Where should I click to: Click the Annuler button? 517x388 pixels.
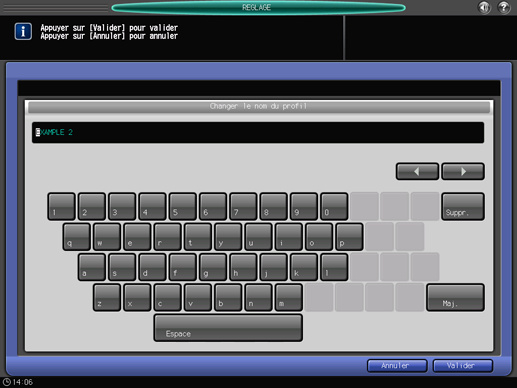click(x=397, y=366)
